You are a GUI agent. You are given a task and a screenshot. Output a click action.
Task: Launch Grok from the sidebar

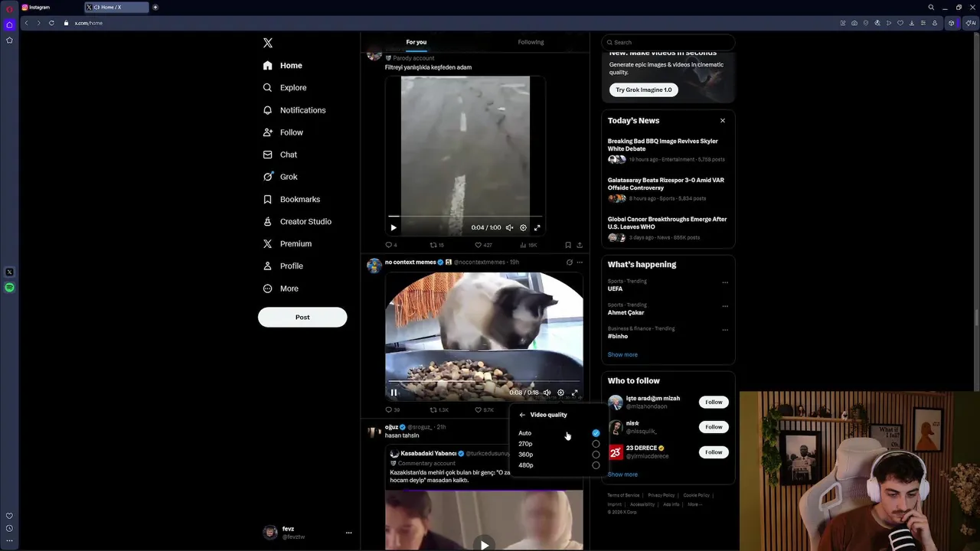click(x=280, y=177)
